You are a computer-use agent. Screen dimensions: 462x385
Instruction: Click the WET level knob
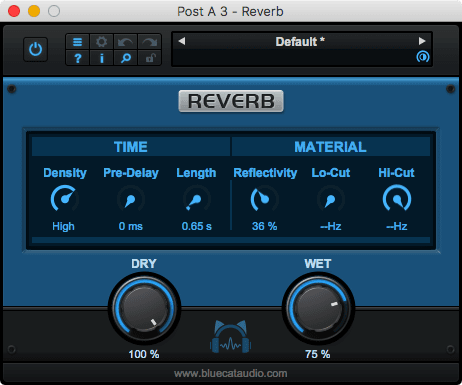coord(318,308)
